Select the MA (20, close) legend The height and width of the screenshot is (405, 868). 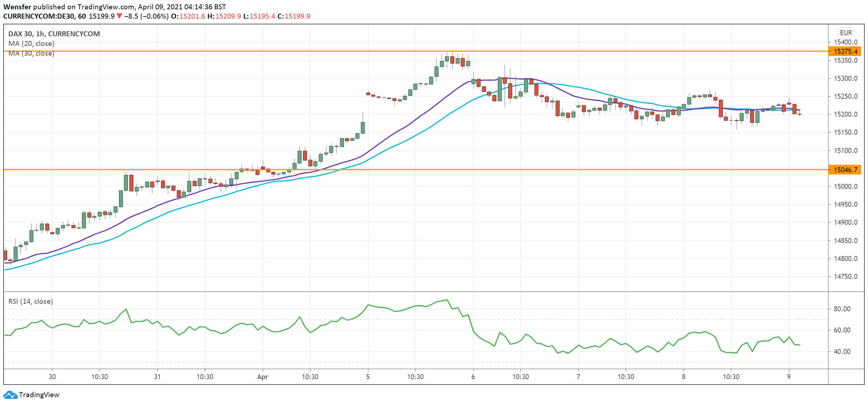point(31,43)
